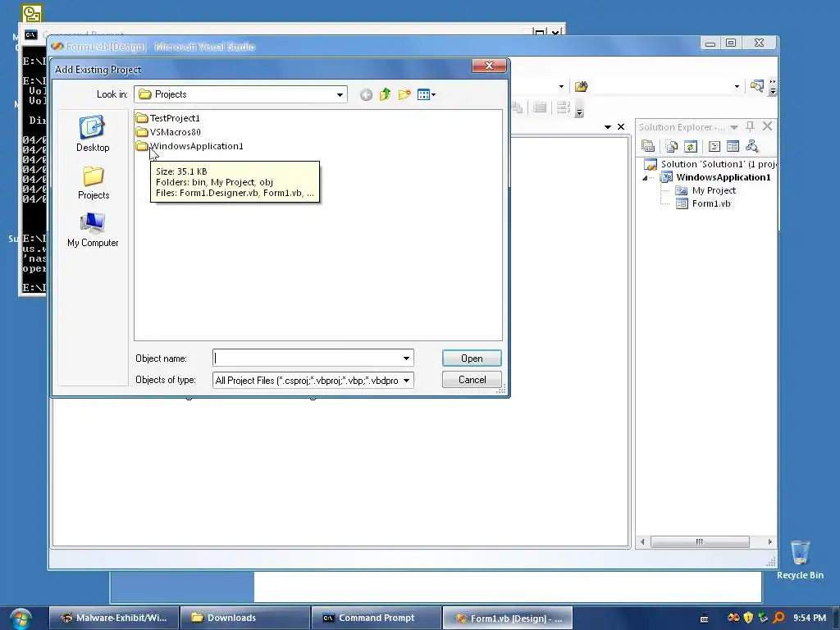Close the Add Existing Project dialog

tap(489, 66)
